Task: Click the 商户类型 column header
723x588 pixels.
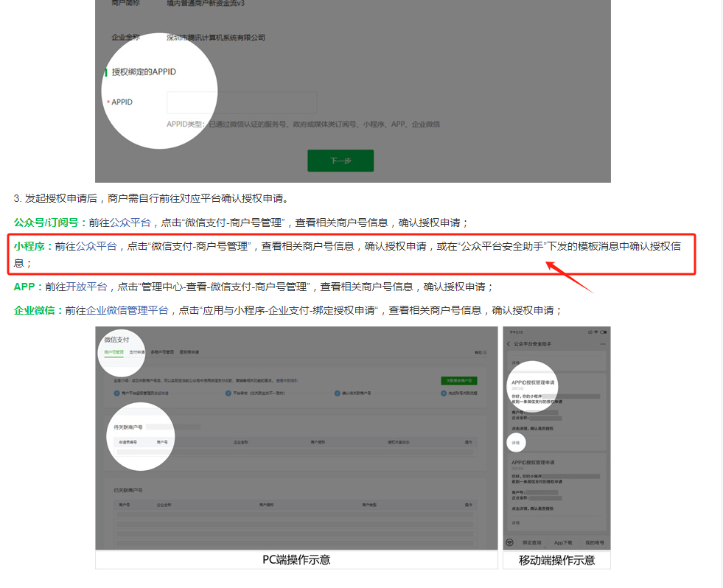Action: tap(369, 505)
